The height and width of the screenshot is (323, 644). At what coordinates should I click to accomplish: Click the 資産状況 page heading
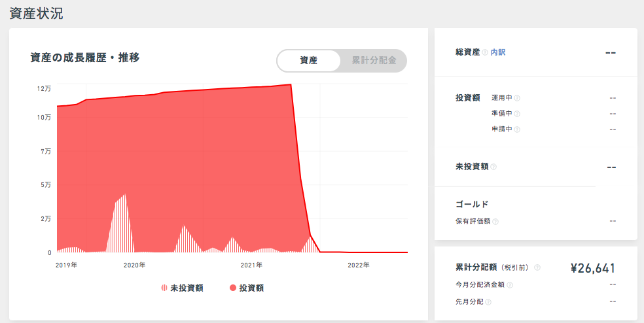click(36, 13)
